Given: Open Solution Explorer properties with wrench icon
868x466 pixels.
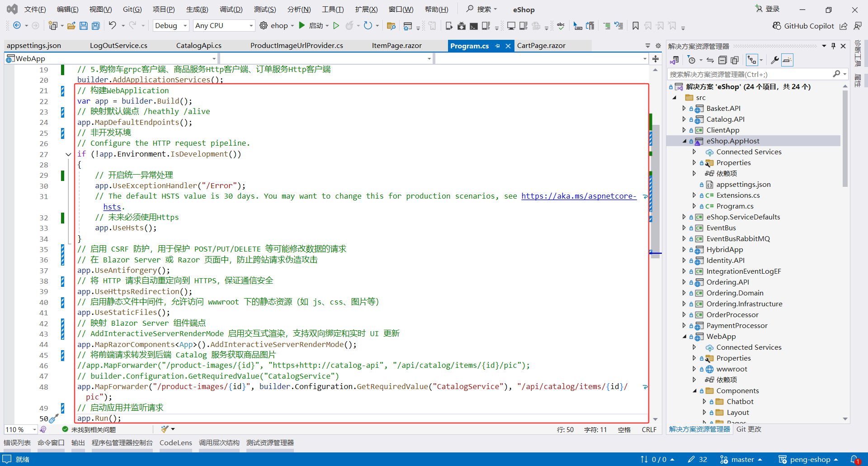Looking at the screenshot, I should [775, 60].
